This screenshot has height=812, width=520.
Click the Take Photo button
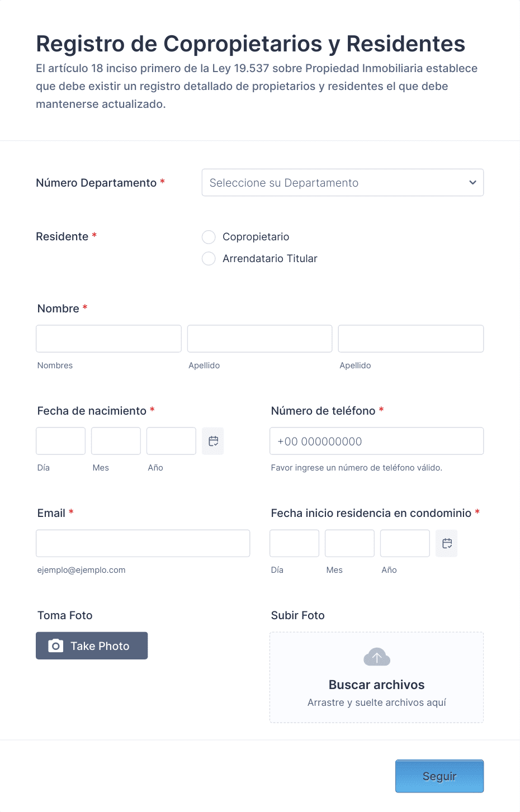click(x=92, y=645)
